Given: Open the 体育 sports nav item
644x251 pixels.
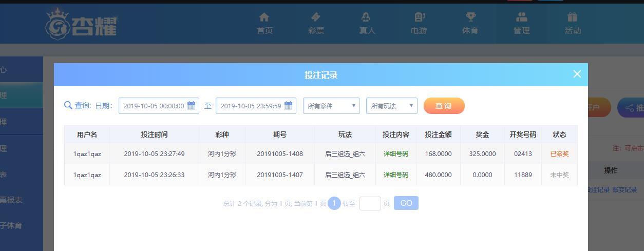Looking at the screenshot, I should (x=470, y=24).
